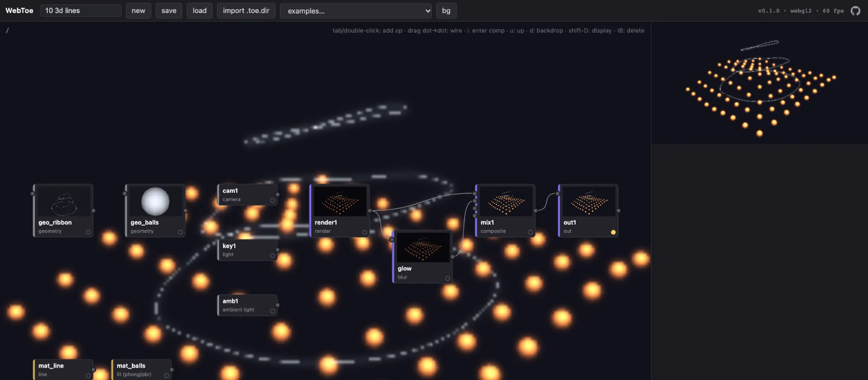This screenshot has width=868, height=380.
Task: Click the root path slash breadcrumb
Action: pos(7,30)
